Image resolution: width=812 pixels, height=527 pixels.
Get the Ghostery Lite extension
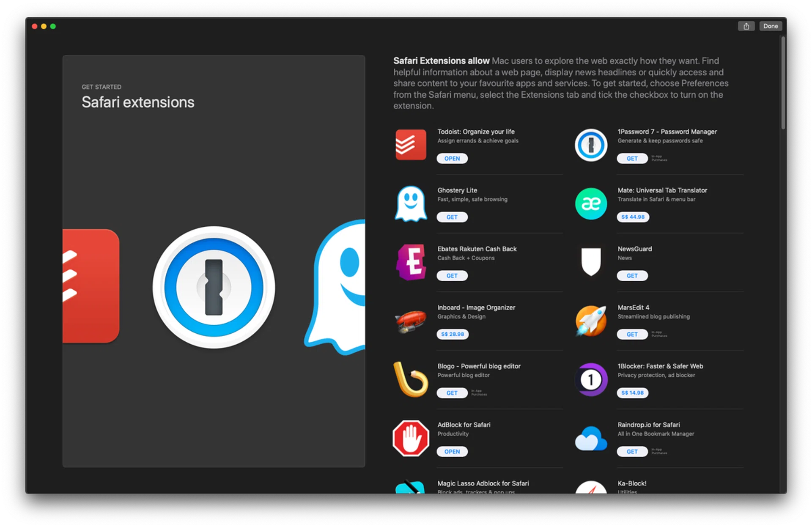[x=452, y=217]
